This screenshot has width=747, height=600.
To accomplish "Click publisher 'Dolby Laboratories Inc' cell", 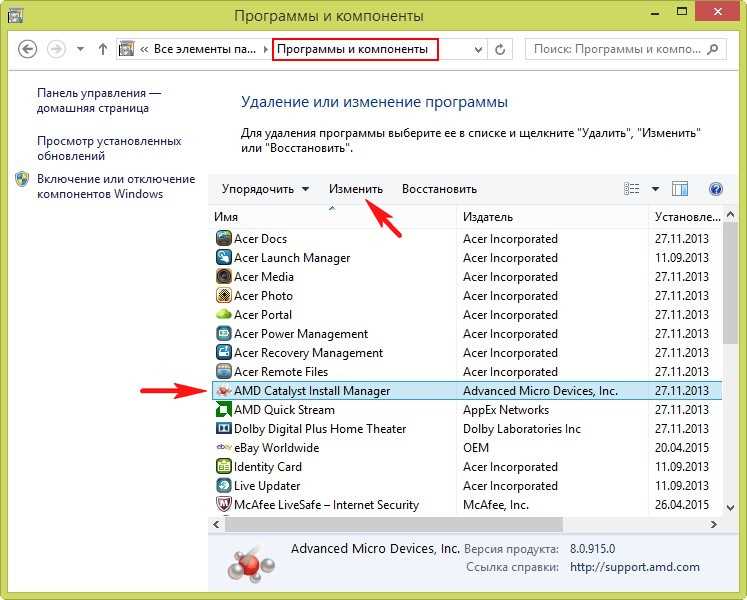I will [x=522, y=429].
